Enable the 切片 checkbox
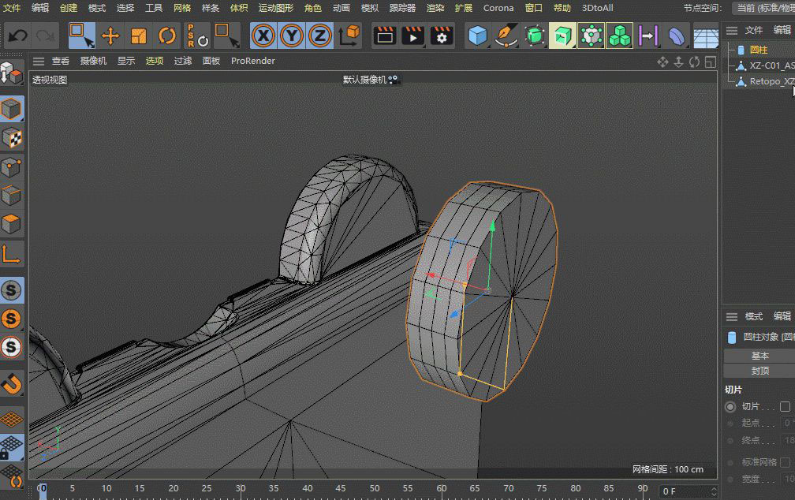 (x=785, y=406)
